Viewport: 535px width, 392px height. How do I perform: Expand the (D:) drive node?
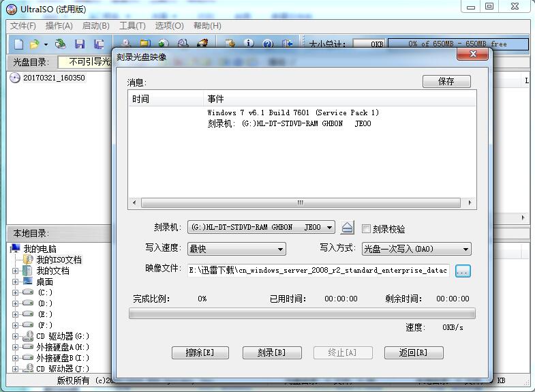tap(15, 303)
